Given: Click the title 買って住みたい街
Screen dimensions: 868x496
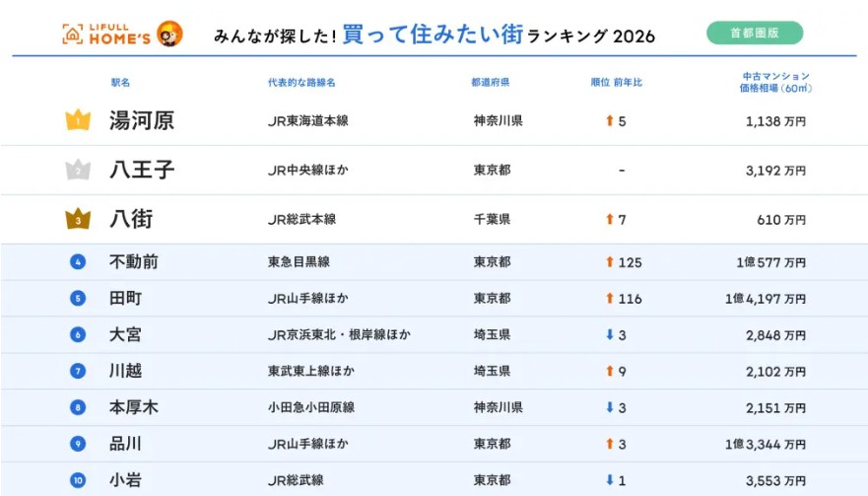Looking at the screenshot, I should [433, 35].
